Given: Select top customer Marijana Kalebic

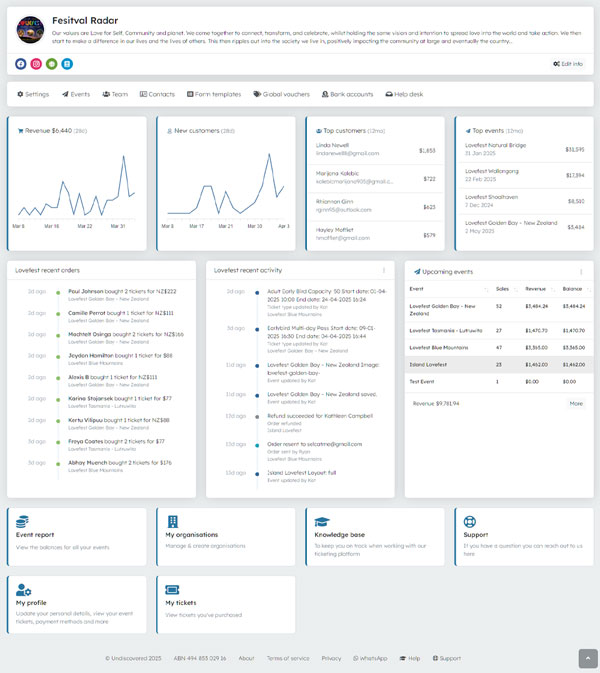Looking at the screenshot, I should pyautogui.click(x=375, y=178).
